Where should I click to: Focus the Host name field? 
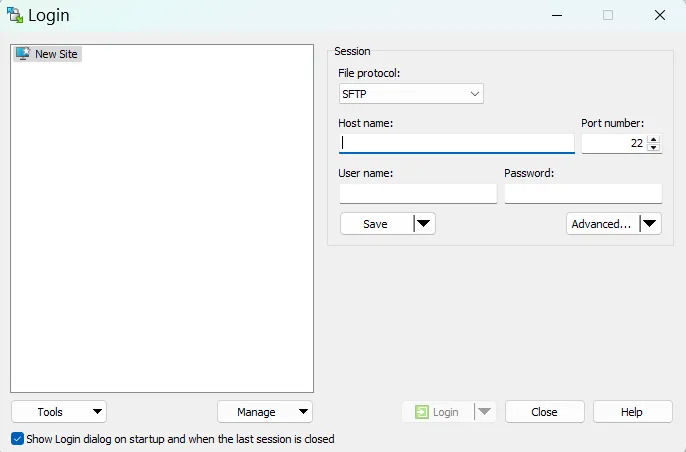456,143
